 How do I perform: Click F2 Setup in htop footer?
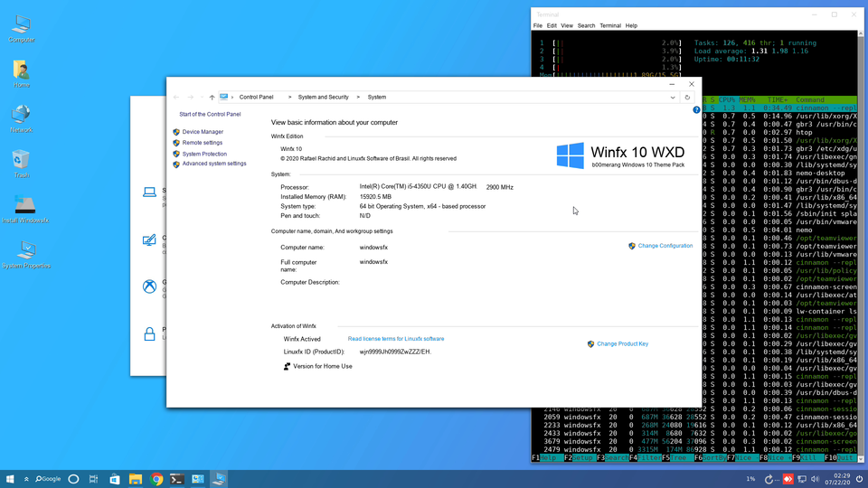coord(580,458)
